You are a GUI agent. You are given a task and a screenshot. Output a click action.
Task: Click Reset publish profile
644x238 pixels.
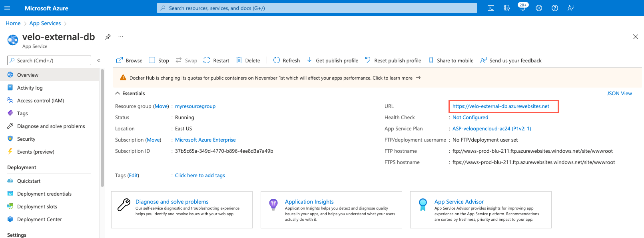click(393, 60)
